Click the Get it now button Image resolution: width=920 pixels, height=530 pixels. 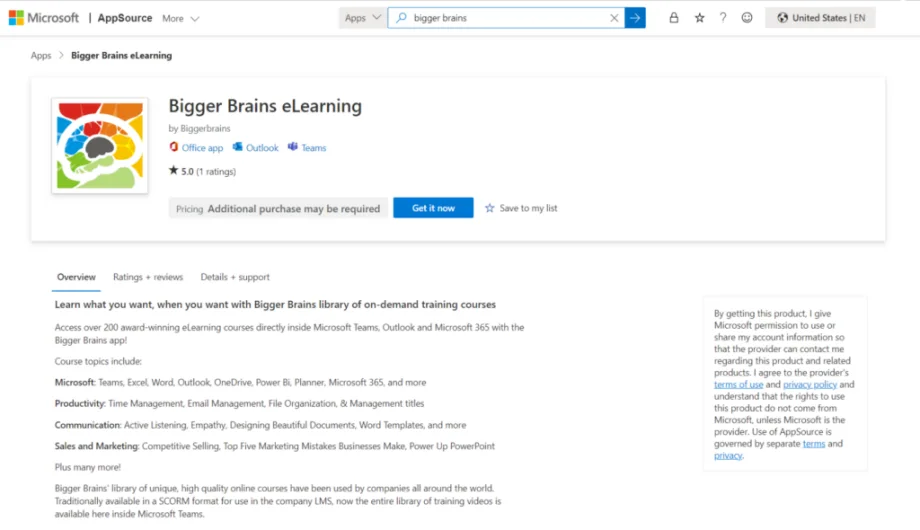[x=433, y=208]
